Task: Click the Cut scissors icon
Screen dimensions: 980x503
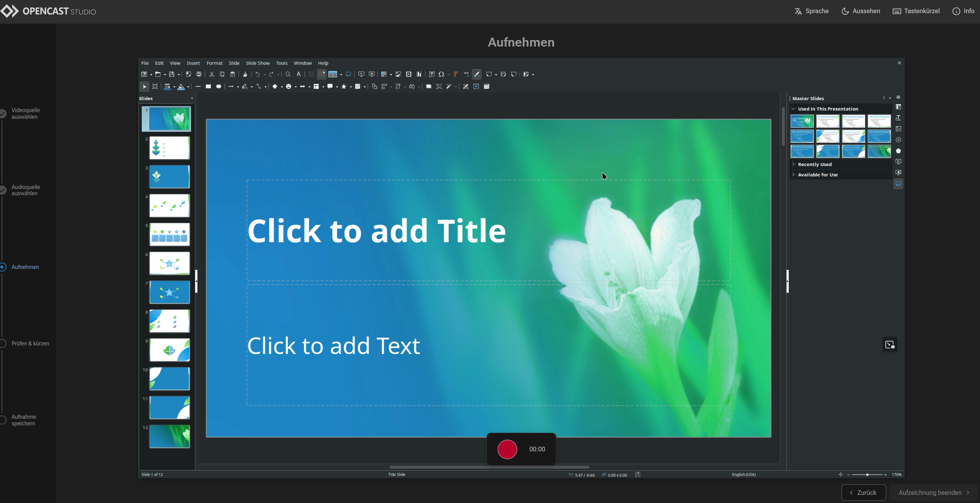Action: (x=212, y=74)
